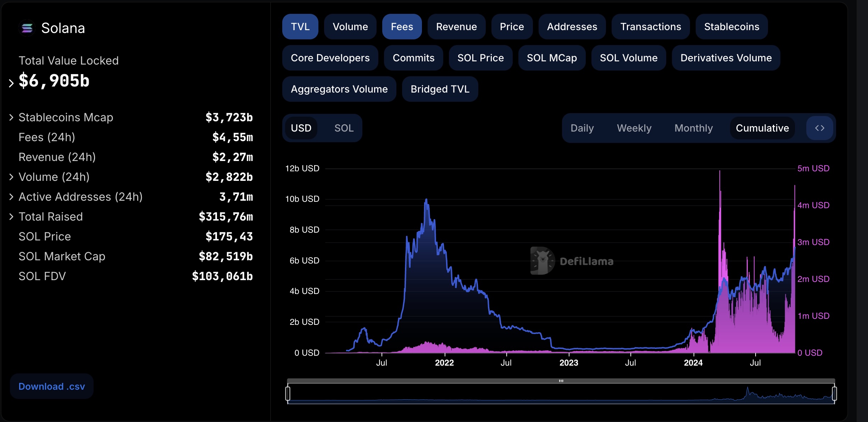868x422 pixels.
Task: Enable the SOL Volume metric
Action: 629,58
